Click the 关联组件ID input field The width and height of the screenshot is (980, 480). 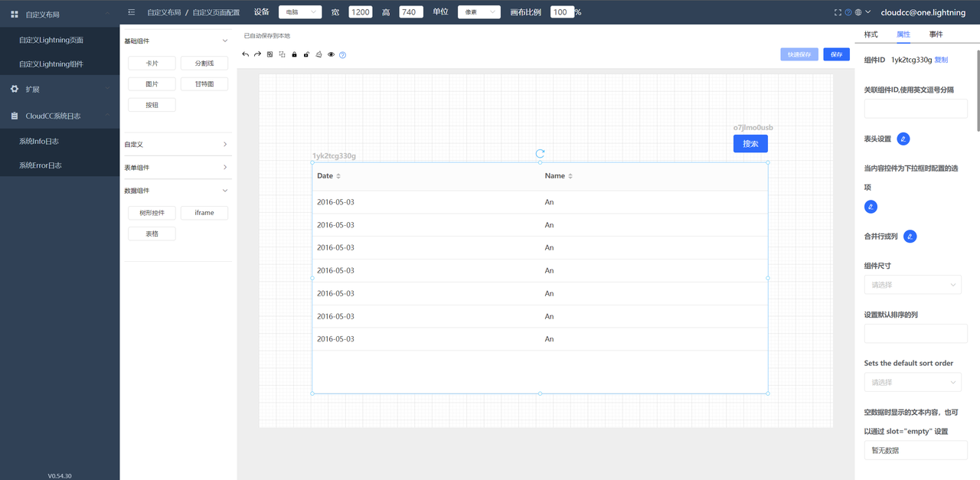(916, 109)
